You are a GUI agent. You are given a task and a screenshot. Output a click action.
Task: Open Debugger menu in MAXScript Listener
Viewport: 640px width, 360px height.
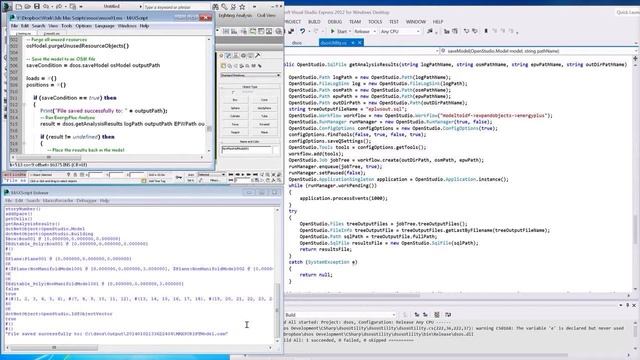87,201
